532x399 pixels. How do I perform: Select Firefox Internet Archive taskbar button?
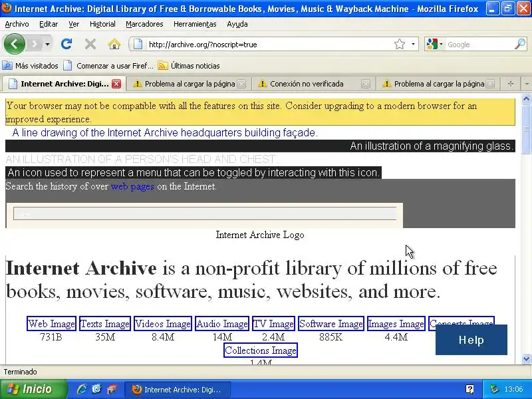pos(178,390)
